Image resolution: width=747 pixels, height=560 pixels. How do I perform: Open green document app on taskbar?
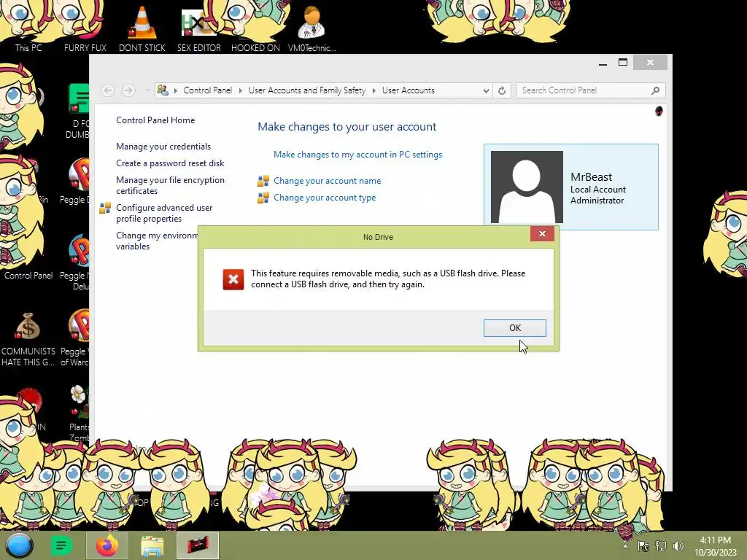pos(61,545)
